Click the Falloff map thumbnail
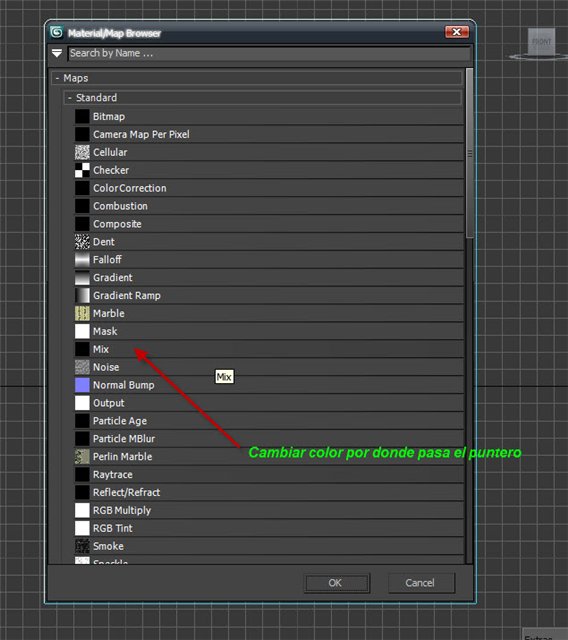The width and height of the screenshot is (568, 640). click(82, 260)
